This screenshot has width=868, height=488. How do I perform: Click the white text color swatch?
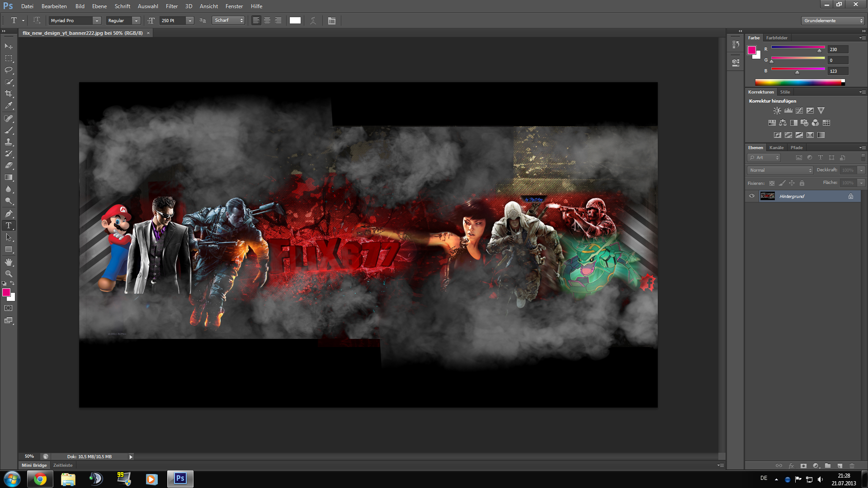tap(295, 21)
